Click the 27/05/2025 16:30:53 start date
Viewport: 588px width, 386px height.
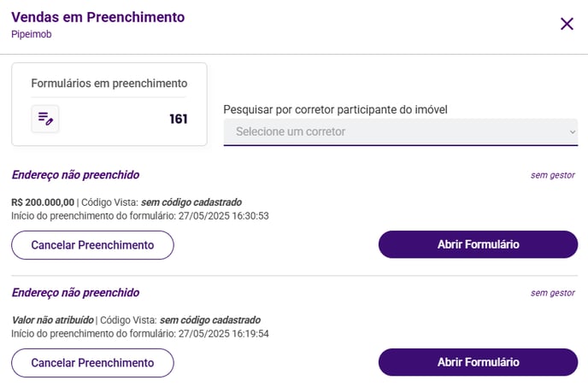point(224,216)
